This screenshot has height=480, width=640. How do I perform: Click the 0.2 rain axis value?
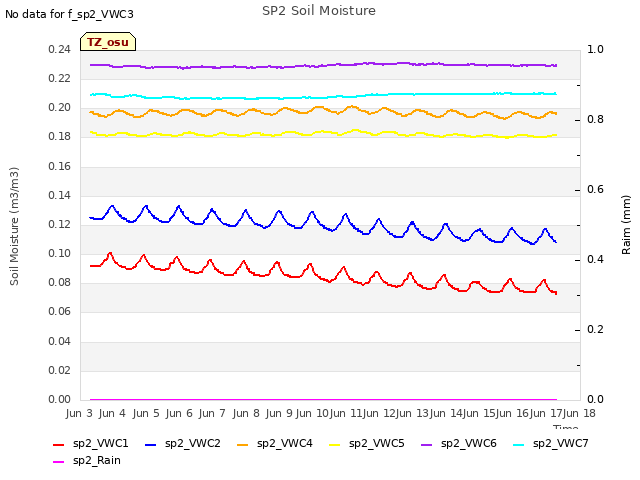[x=595, y=330]
